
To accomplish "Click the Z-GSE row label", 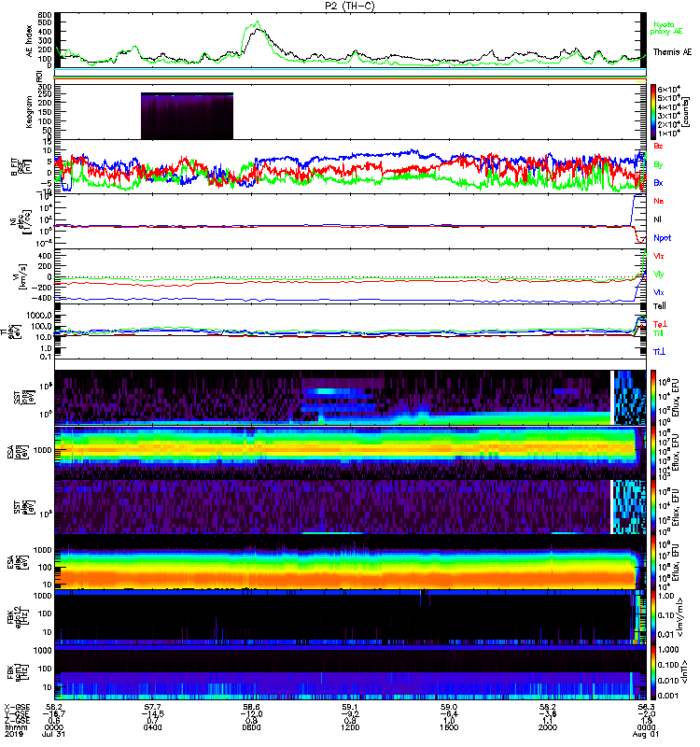I will click(x=16, y=721).
